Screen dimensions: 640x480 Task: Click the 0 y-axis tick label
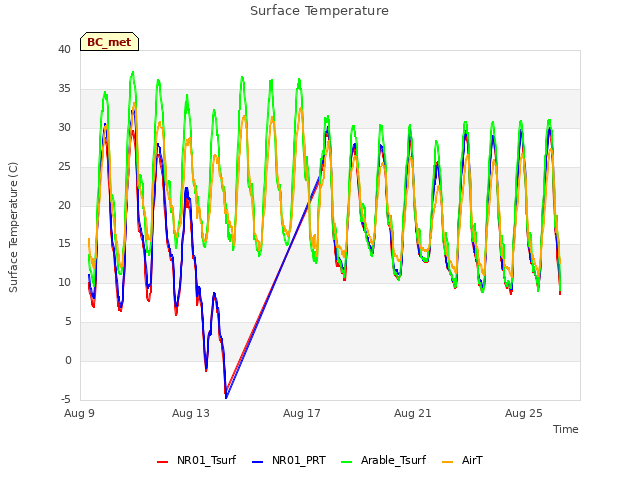point(68,360)
